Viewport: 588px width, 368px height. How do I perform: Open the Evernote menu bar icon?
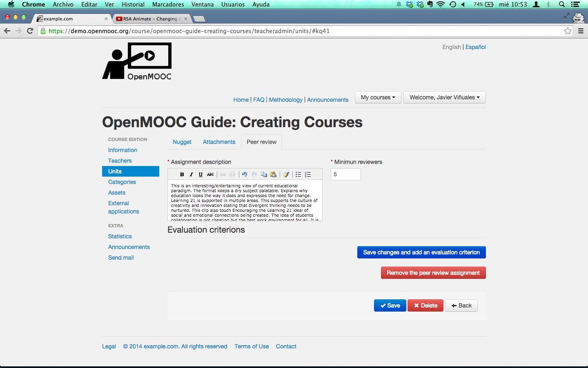click(430, 4)
